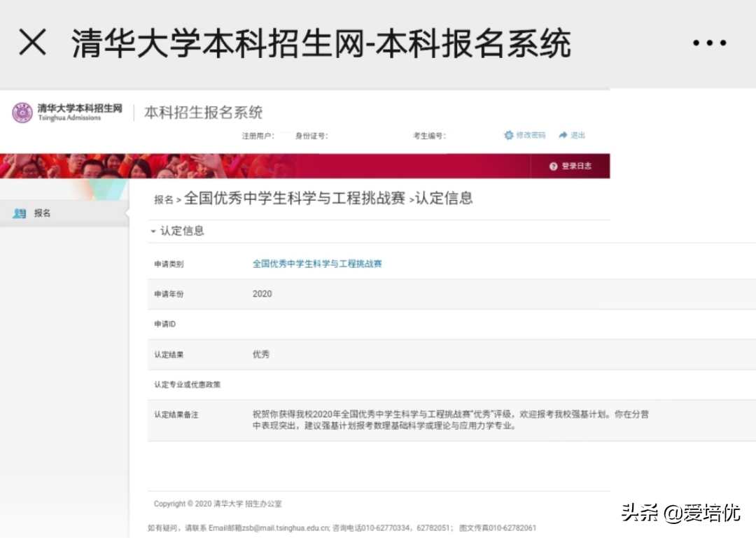Open the 登录日志 login log
Viewport: 756px width, 538px height.
(577, 166)
